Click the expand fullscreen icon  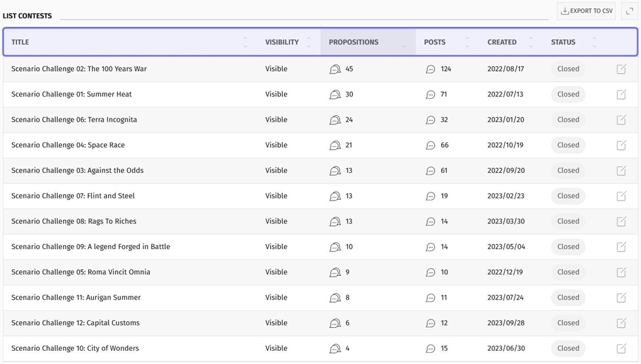coord(629,11)
